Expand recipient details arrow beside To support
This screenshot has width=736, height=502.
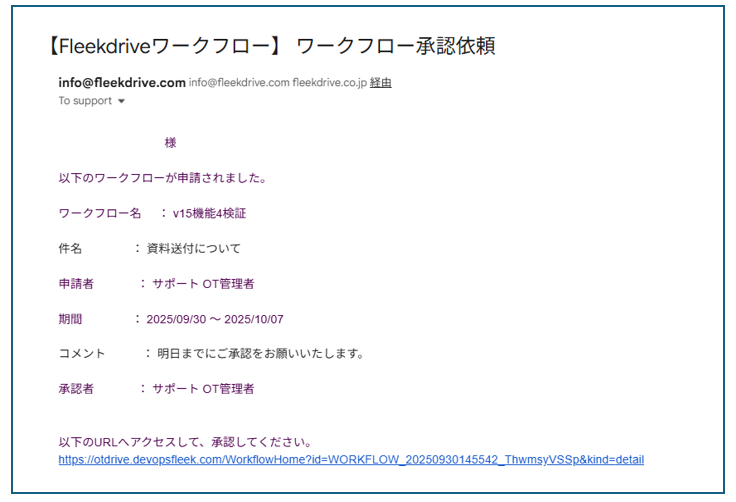[x=122, y=102]
